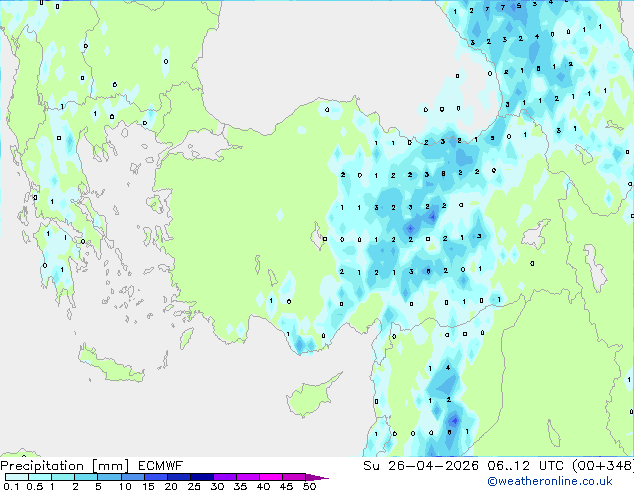
Task: Click the 5–10 mm legend color swatch
Action: click(x=109, y=477)
